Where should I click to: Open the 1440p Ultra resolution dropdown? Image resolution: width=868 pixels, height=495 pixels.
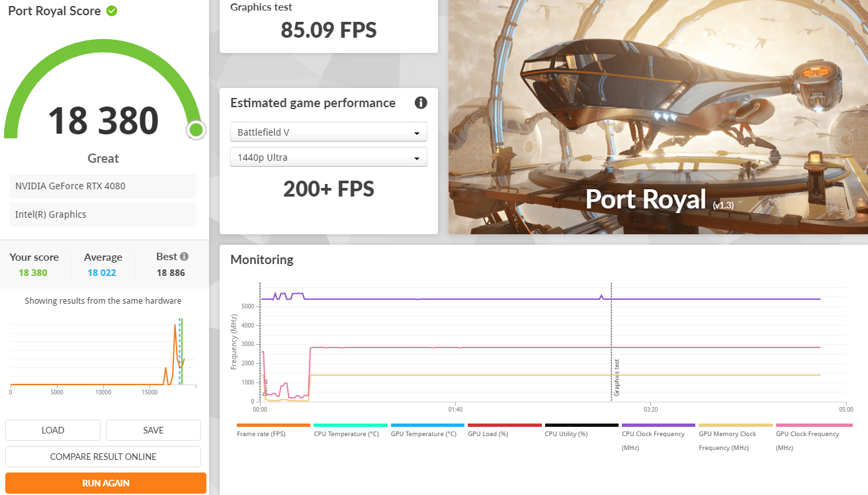[x=329, y=157]
